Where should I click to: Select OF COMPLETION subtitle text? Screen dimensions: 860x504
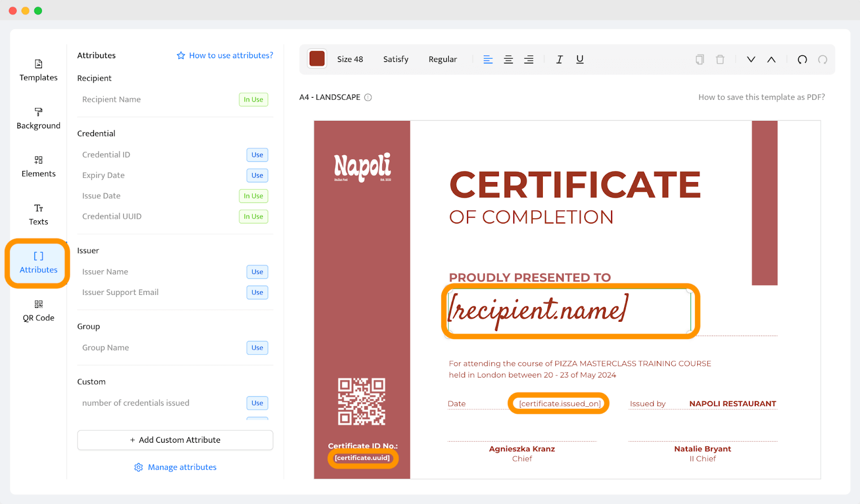[x=531, y=217]
